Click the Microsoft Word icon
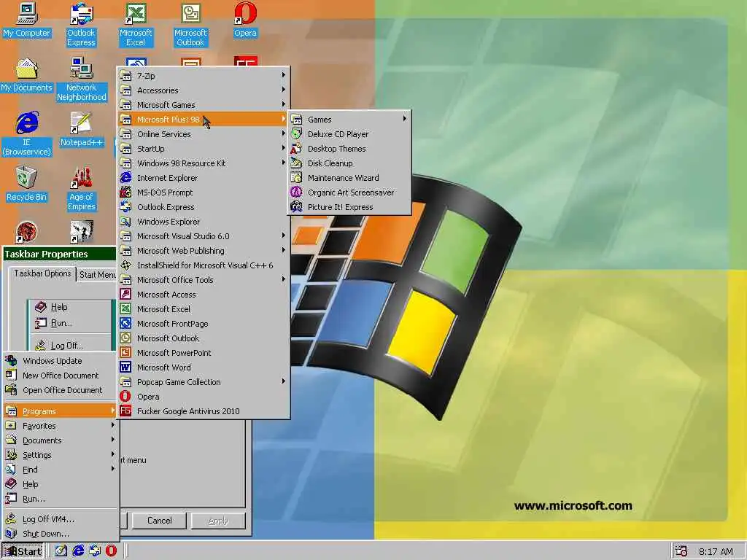The height and width of the screenshot is (560, 747). [125, 367]
